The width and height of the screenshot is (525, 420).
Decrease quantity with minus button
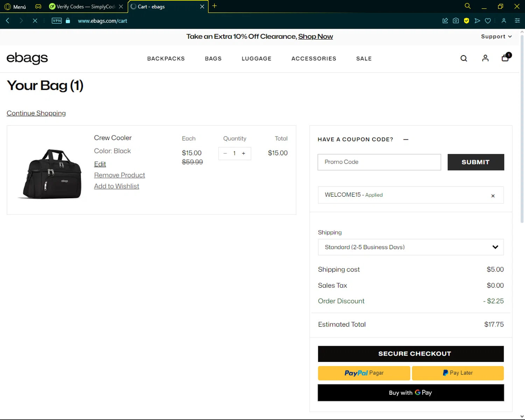click(x=225, y=153)
